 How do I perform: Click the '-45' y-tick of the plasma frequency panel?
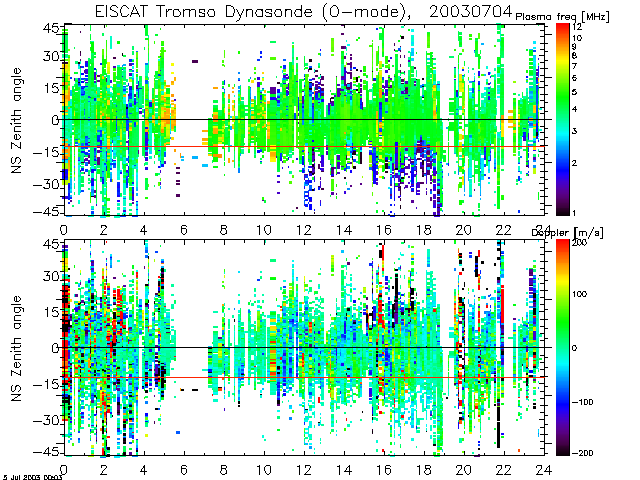click(x=46, y=212)
